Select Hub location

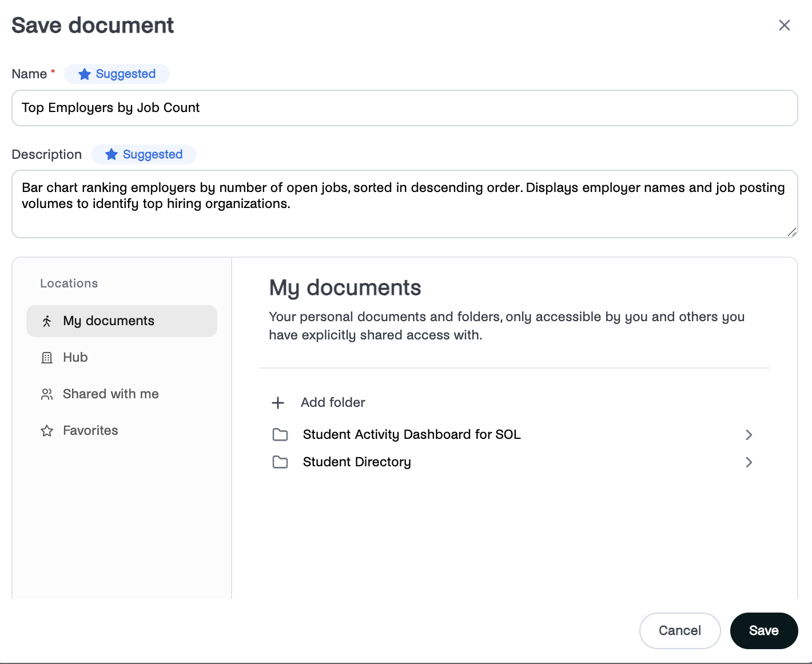tap(122, 358)
